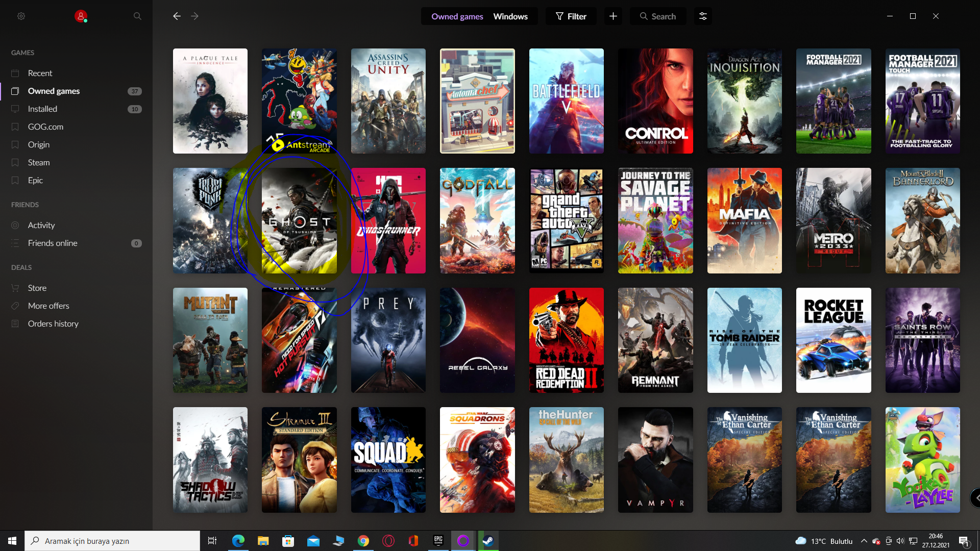
Task: Open the Steam bookmark in the sidebar
Action: (x=39, y=162)
